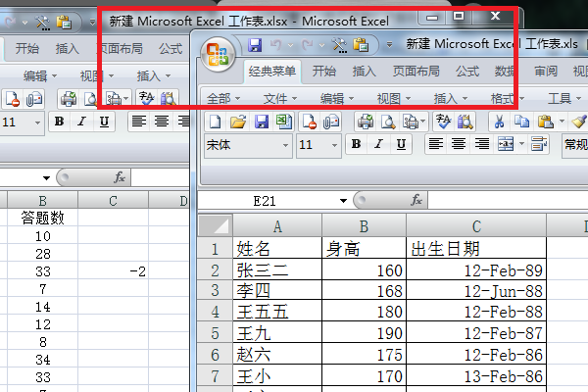Open font size 11 dropdown in front window
This screenshot has height=392, width=588.
coord(334,145)
